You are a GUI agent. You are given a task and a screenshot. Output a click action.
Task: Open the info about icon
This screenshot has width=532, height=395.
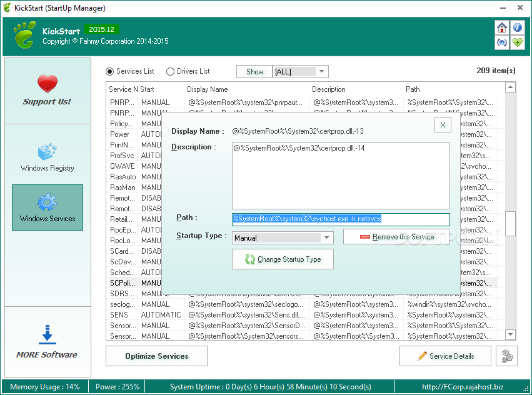[x=518, y=27]
